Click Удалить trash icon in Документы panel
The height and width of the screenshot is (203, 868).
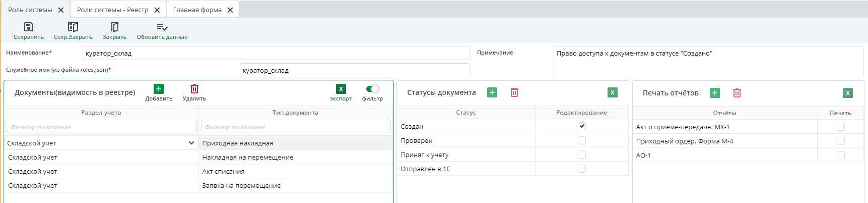tap(194, 89)
